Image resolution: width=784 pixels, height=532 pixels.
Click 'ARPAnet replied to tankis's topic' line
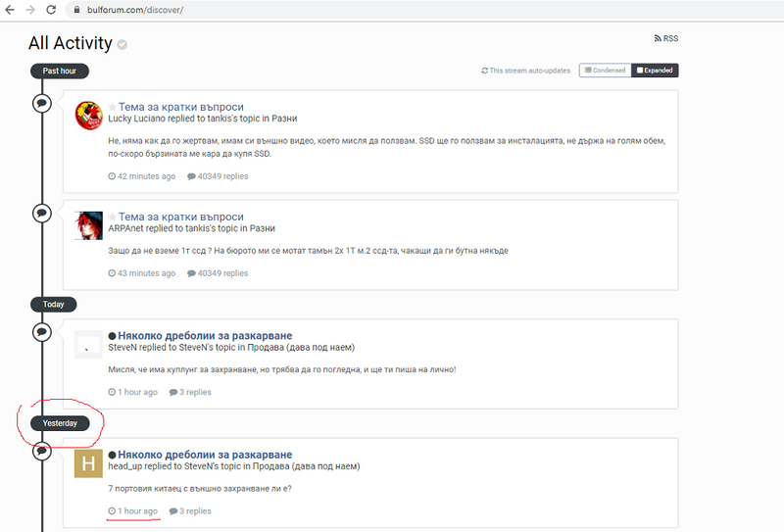pyautogui.click(x=191, y=228)
